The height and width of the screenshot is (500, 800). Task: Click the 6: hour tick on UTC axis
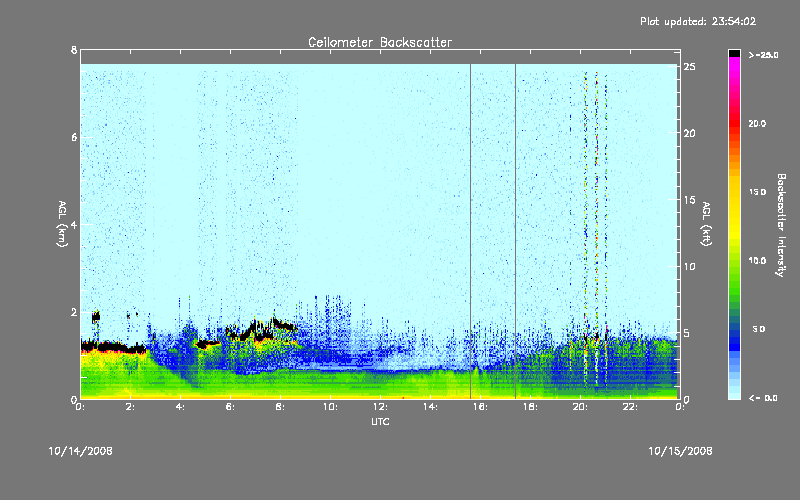coord(231,407)
